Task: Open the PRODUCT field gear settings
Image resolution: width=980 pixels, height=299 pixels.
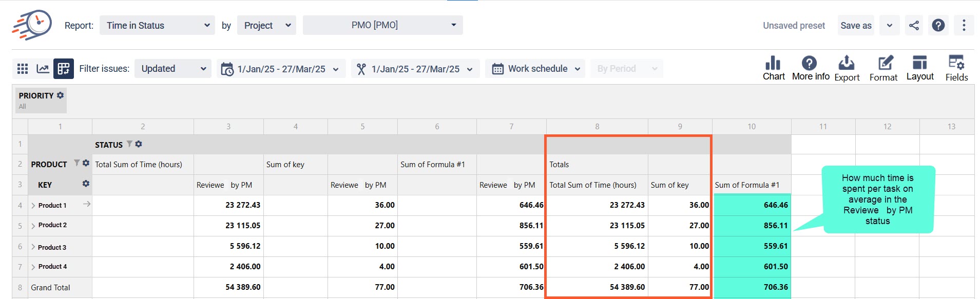Action: point(86,163)
